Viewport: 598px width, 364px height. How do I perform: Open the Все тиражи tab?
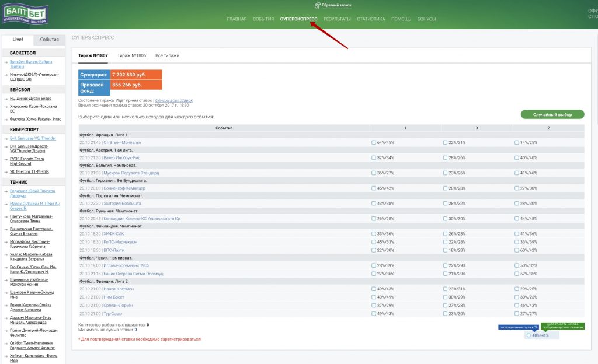[x=167, y=55]
